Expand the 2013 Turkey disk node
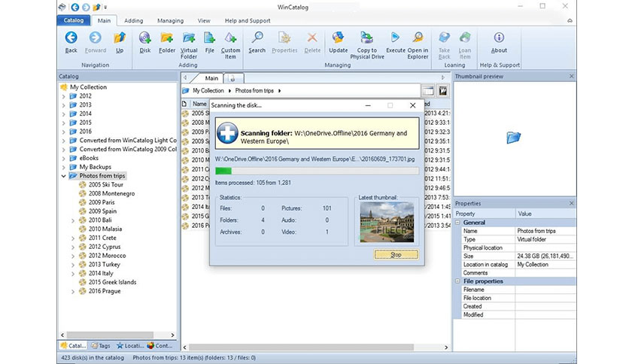 pos(73,265)
